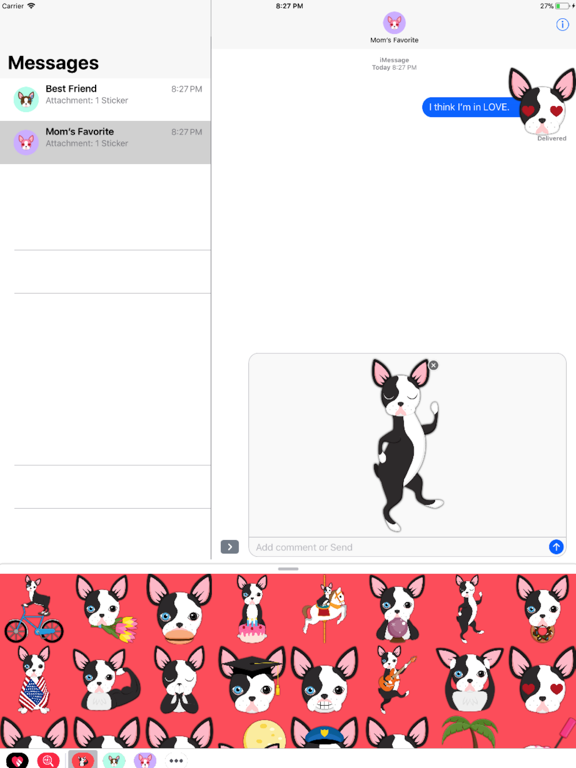Tap the Best Friend avatar icon
This screenshot has width=576, height=768.
pos(26,99)
